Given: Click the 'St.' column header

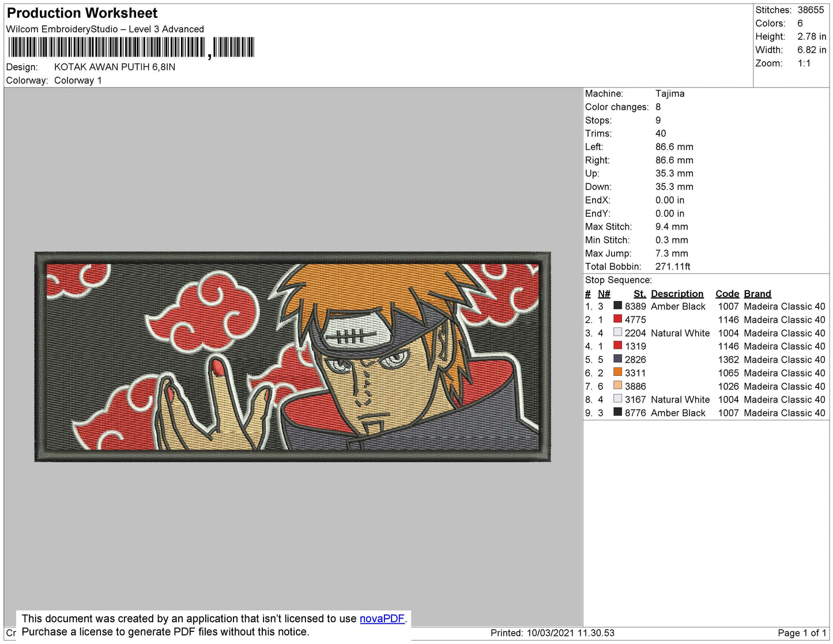Looking at the screenshot, I should [x=639, y=293].
